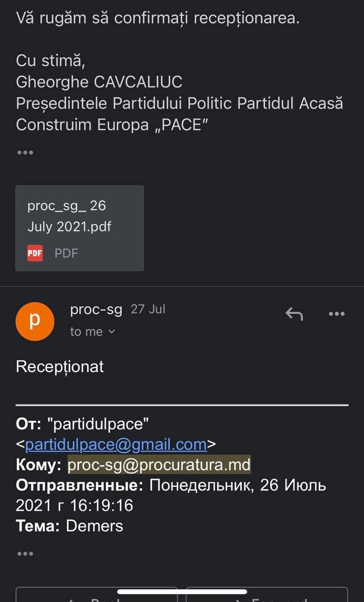Tap the "Тема: Demers" subject line
Screen dimensions: 364x602
[70, 525]
